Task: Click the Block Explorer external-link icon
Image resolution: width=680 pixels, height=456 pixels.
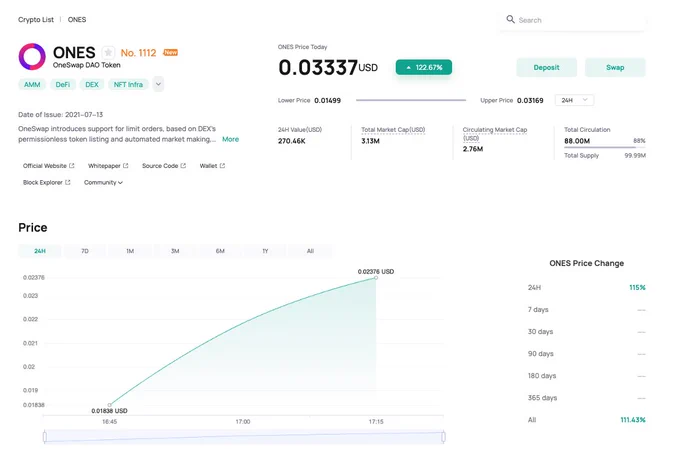Action: [x=68, y=183]
